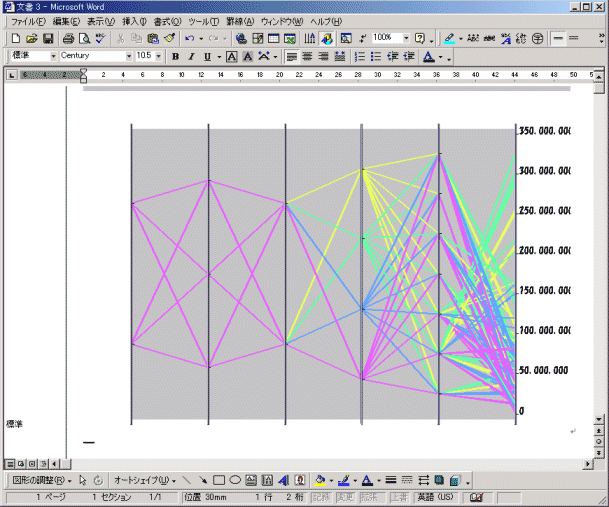Open the Document Map view
The height and width of the screenshot is (507, 609).
coord(346,38)
